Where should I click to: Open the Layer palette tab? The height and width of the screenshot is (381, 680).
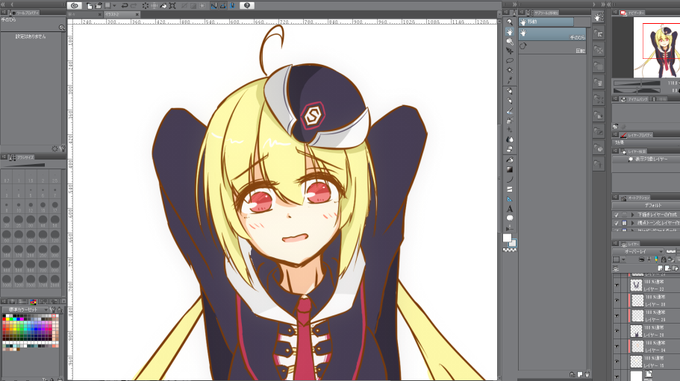(630, 244)
